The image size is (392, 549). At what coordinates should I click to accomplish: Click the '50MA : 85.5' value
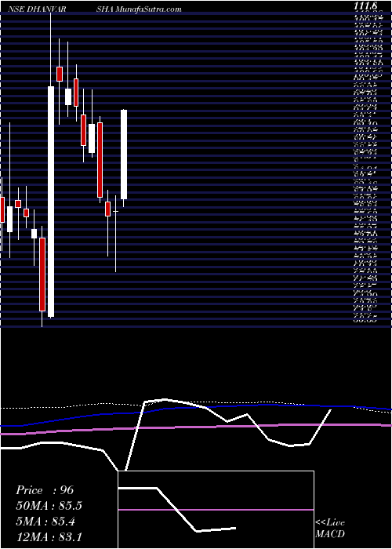pyautogui.click(x=49, y=506)
